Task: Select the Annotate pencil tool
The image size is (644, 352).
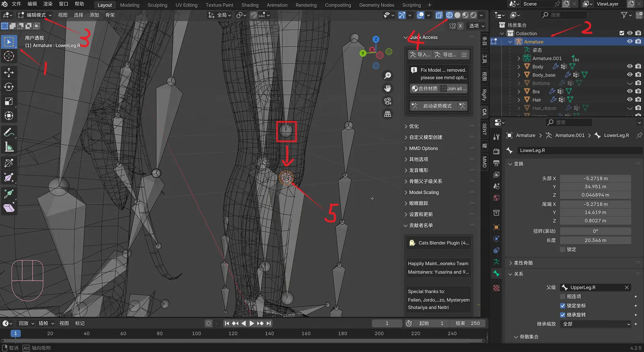Action: [x=9, y=132]
